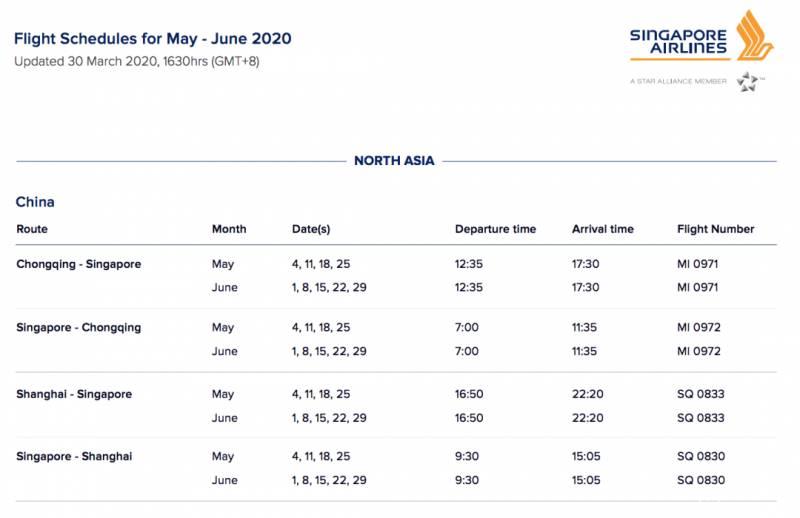Click the Singapore Airlines bird logo
The image size is (800, 518).
click(x=755, y=36)
